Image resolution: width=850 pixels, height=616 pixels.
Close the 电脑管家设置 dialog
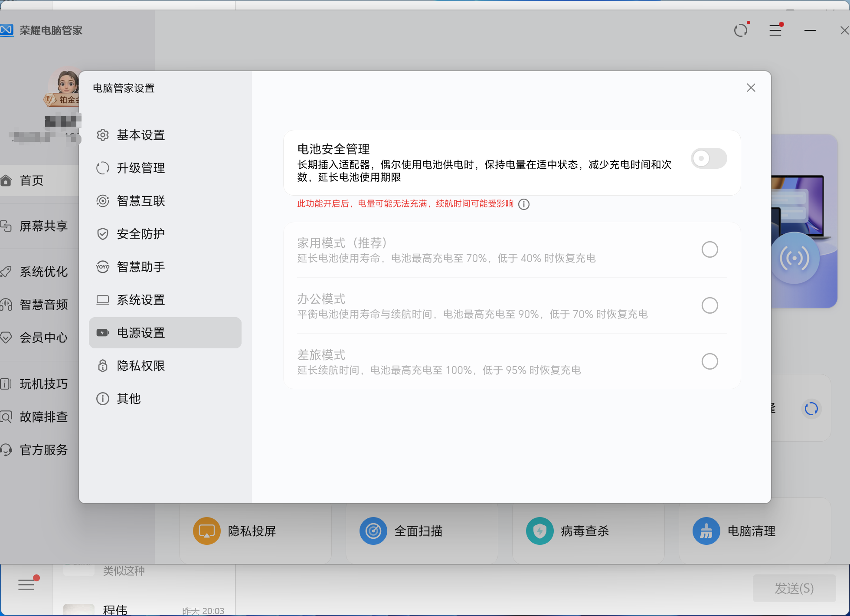click(x=751, y=88)
